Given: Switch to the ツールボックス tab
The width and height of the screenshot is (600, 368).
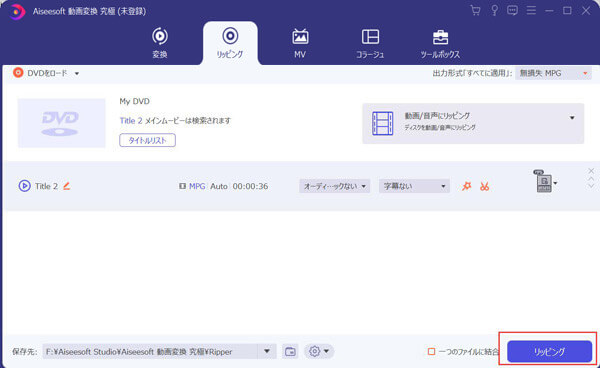Looking at the screenshot, I should (440, 43).
